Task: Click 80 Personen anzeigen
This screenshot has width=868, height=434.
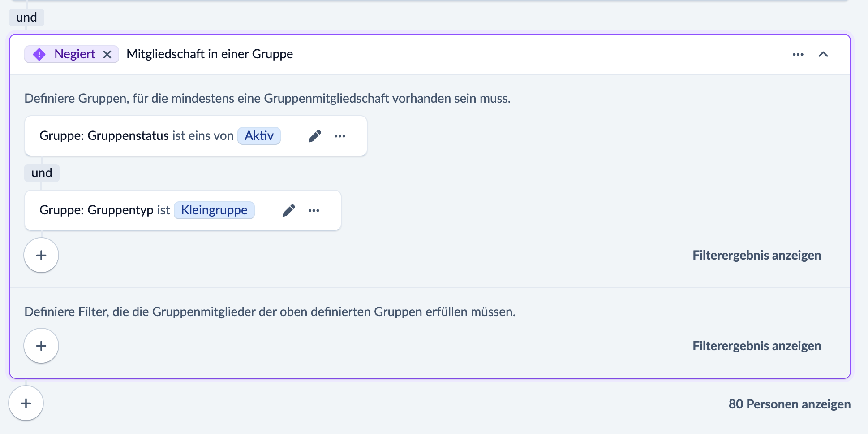Action: 790,404
